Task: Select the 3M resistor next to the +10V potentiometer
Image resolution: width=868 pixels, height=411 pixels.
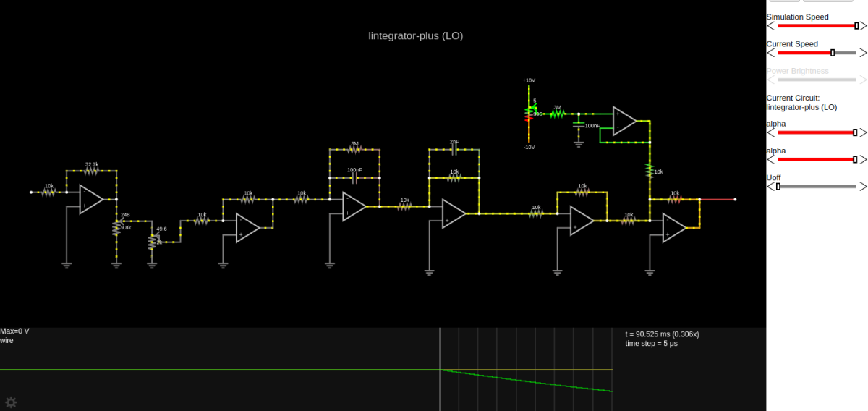Action: tap(557, 113)
